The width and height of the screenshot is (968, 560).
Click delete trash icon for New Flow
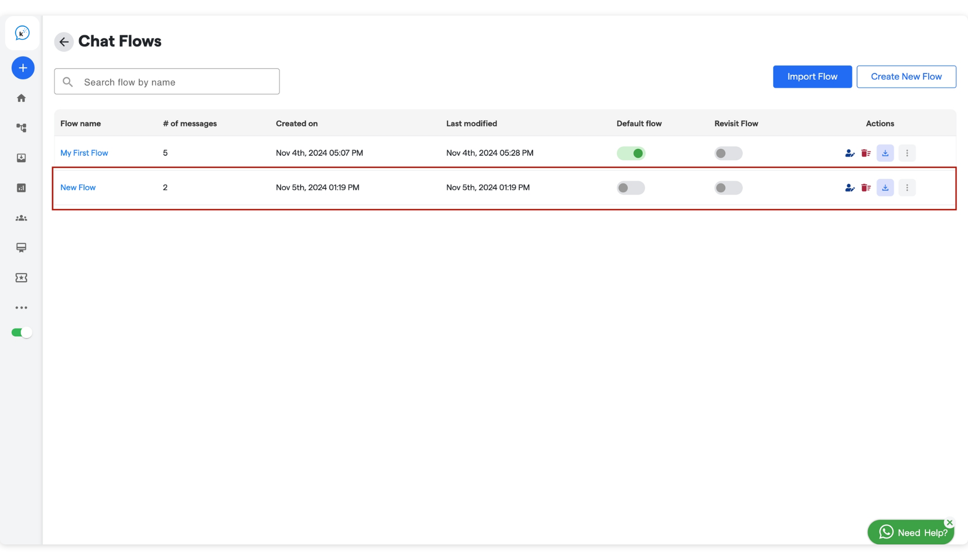coord(866,188)
